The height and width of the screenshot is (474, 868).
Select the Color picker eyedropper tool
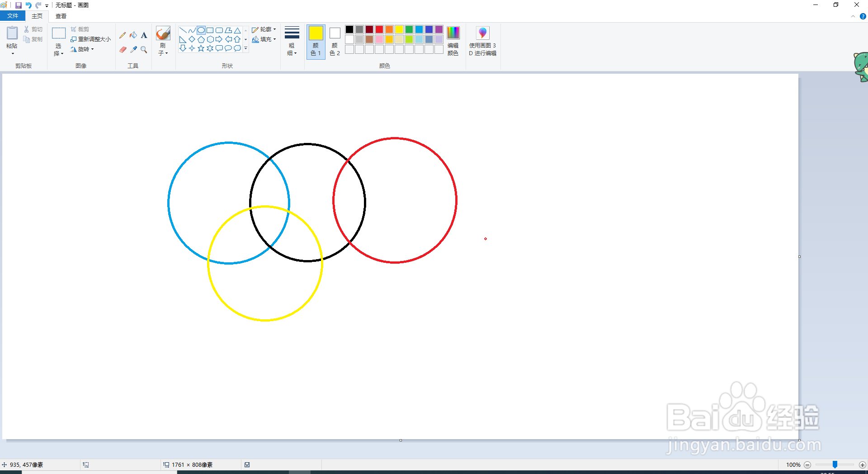[133, 49]
